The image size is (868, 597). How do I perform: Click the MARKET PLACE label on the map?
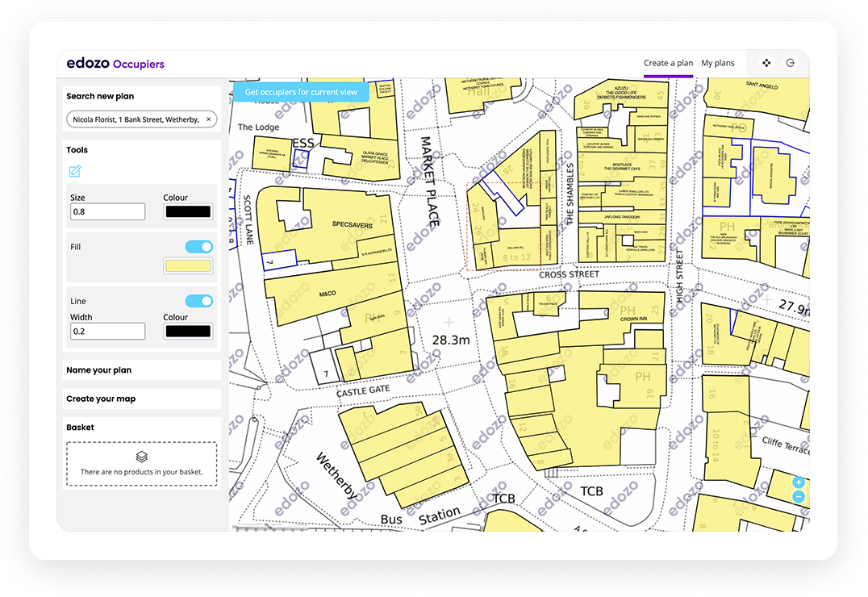coord(430,182)
